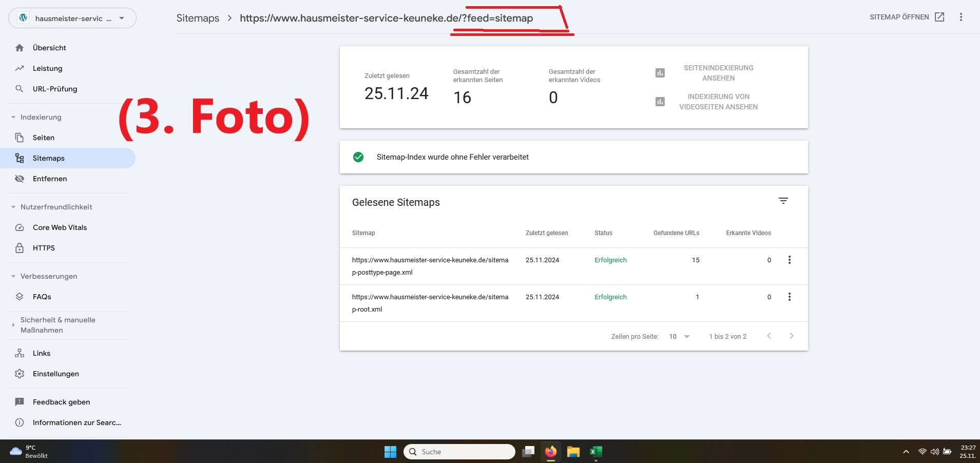Open Firefox from the taskbar
980x463 pixels.
551,452
